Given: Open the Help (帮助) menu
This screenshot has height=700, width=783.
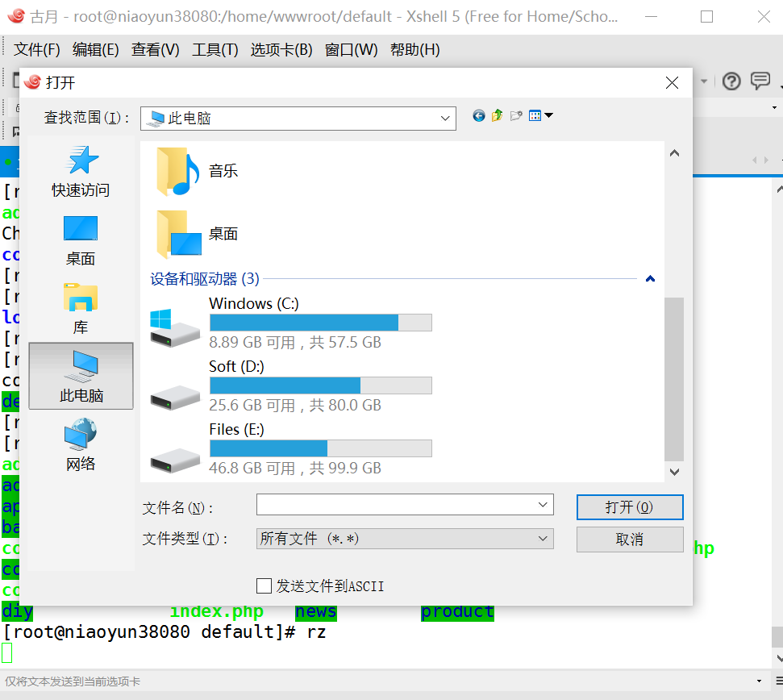Looking at the screenshot, I should (414, 49).
